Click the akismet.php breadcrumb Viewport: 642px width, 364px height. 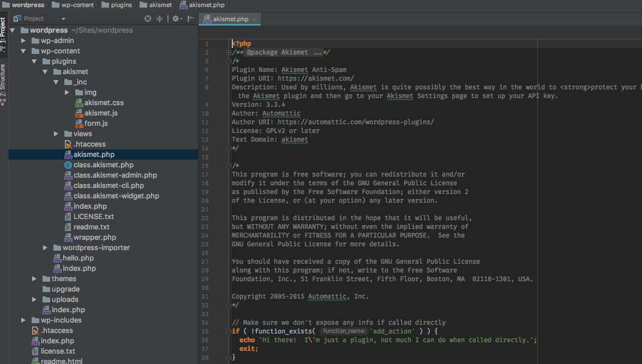coord(202,5)
